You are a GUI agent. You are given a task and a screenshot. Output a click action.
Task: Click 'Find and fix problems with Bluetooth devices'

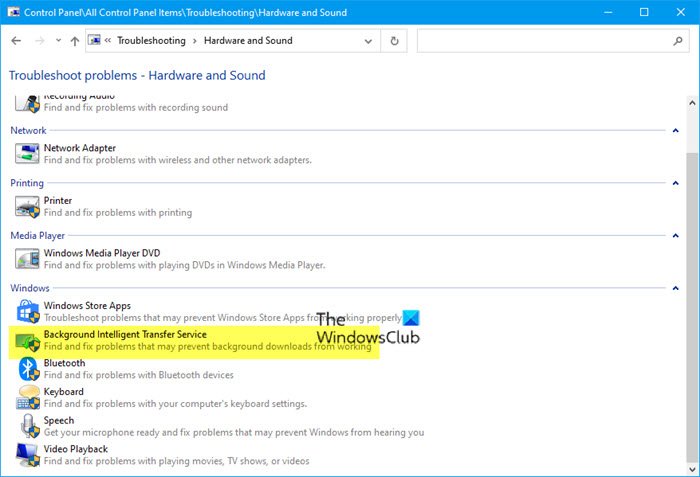138,375
